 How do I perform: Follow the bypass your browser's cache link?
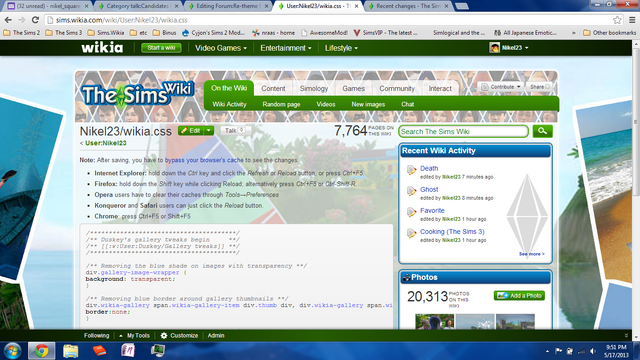pyautogui.click(x=204, y=160)
